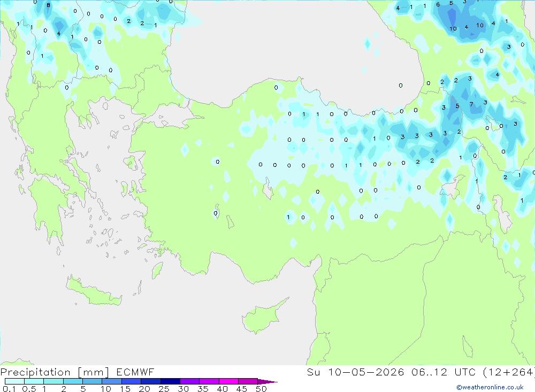Click the legend tick label '50'
This screenshot has width=535, height=392.
pyautogui.click(x=261, y=389)
